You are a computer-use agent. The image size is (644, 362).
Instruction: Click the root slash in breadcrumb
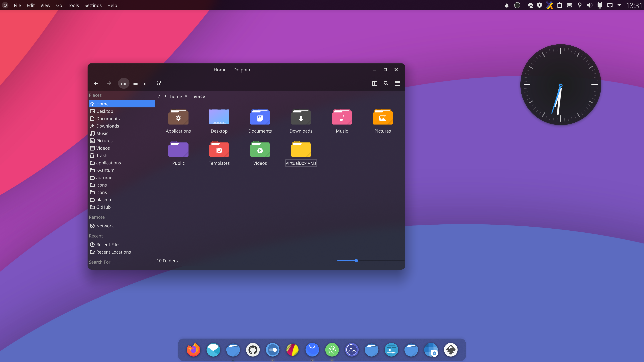click(x=159, y=96)
